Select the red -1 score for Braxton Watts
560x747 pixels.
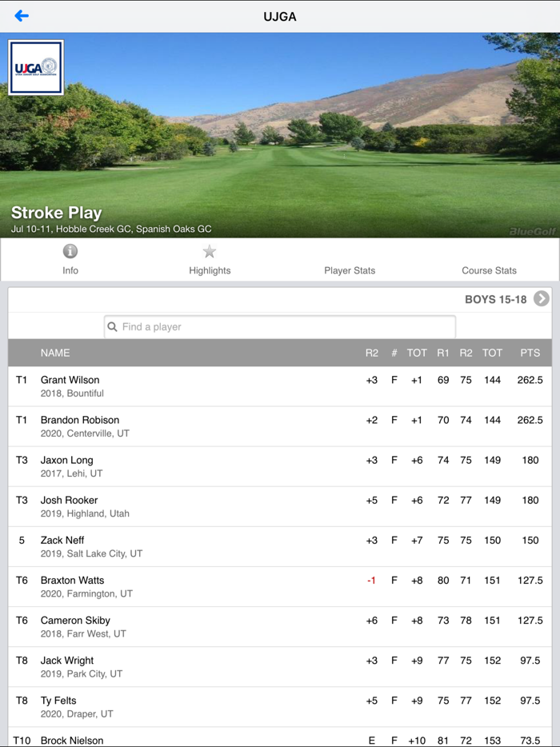point(370,580)
